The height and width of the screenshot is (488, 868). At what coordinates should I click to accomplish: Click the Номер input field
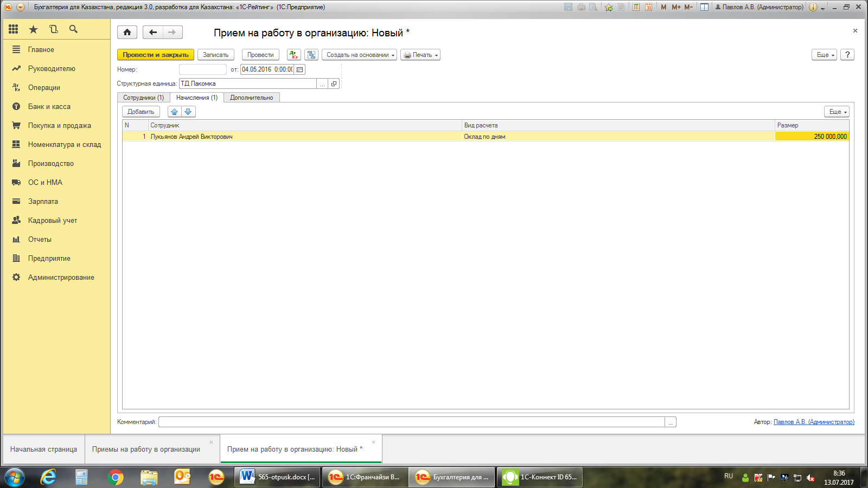(203, 69)
